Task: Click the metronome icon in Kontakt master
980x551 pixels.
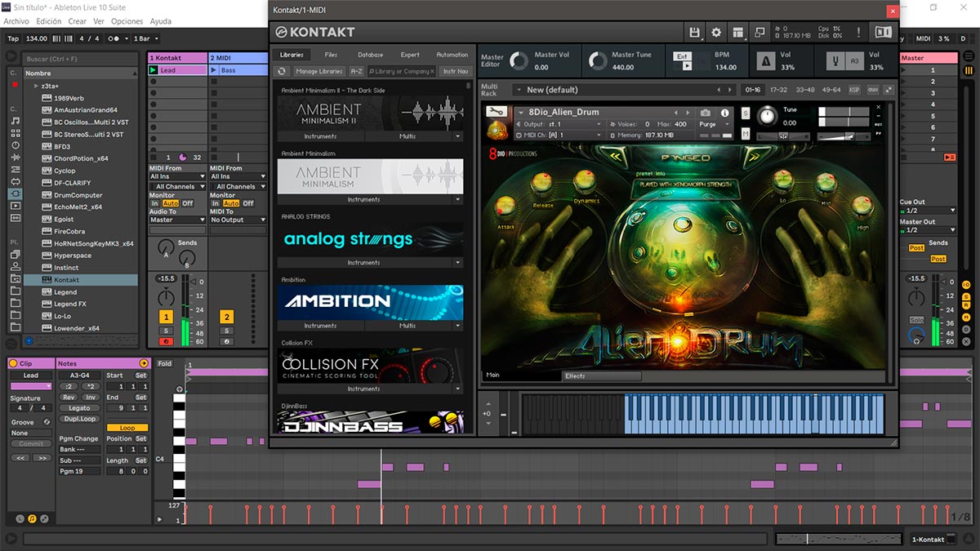Action: pos(766,61)
